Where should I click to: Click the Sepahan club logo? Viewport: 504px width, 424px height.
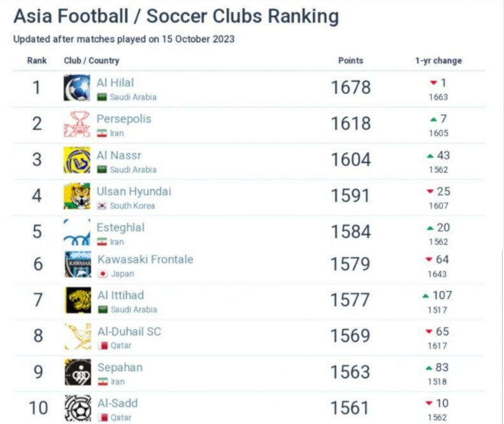(76, 372)
